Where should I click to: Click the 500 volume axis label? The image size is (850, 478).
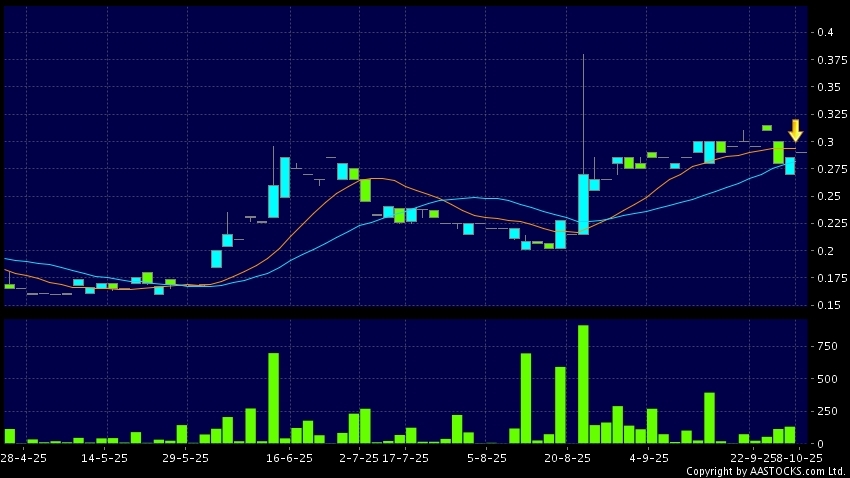[x=826, y=379]
